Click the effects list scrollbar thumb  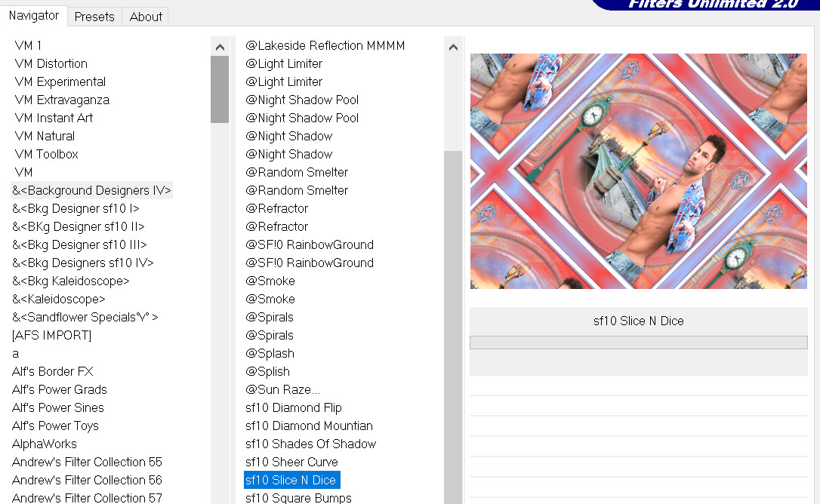[x=453, y=324]
